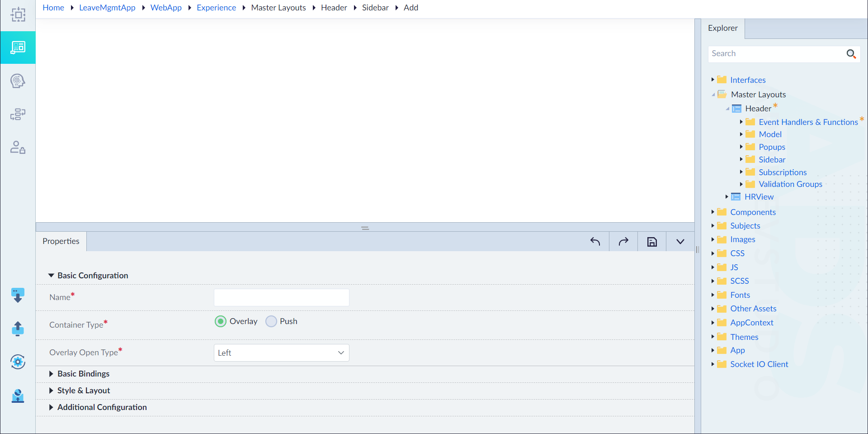Click the download arrow icon in left rail
The image size is (868, 434).
tap(18, 295)
